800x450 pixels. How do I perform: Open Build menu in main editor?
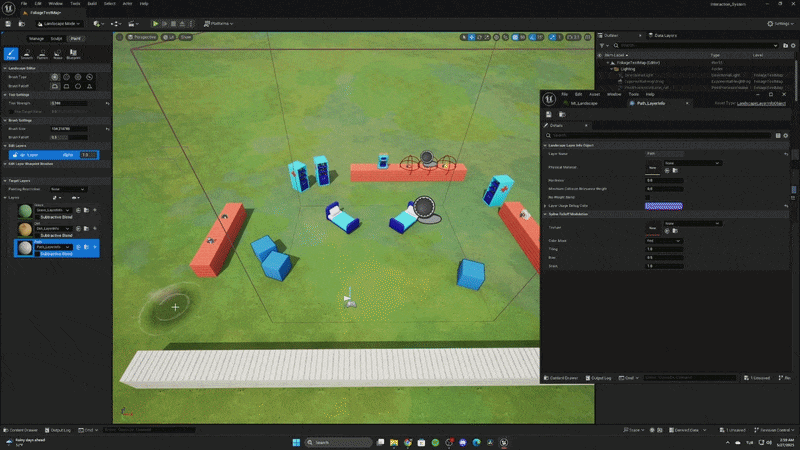[92, 4]
